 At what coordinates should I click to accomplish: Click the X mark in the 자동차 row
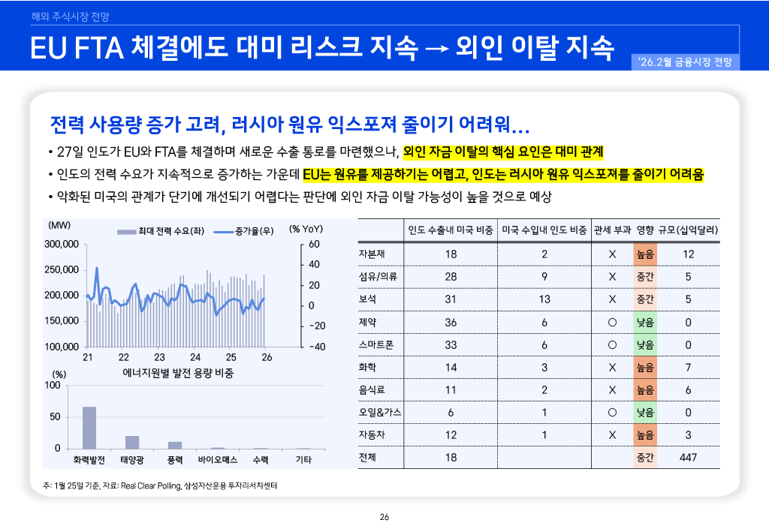[x=612, y=435]
